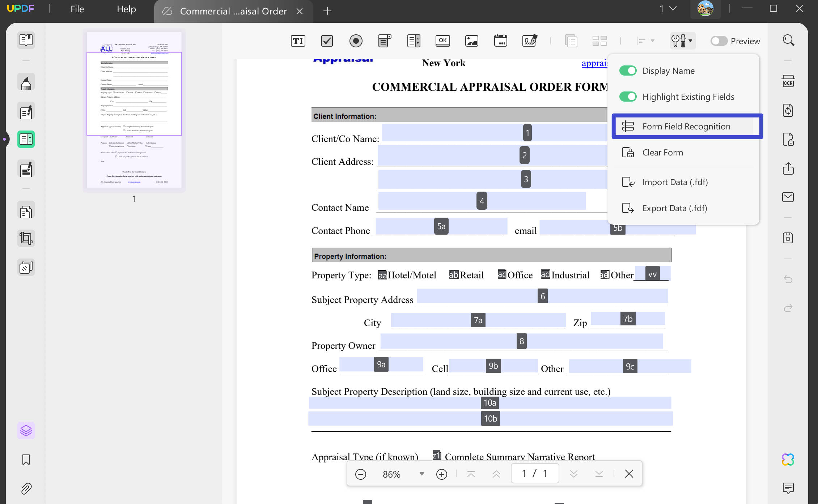The image size is (818, 504).
Task: Zoom out with the minus control
Action: click(x=360, y=474)
